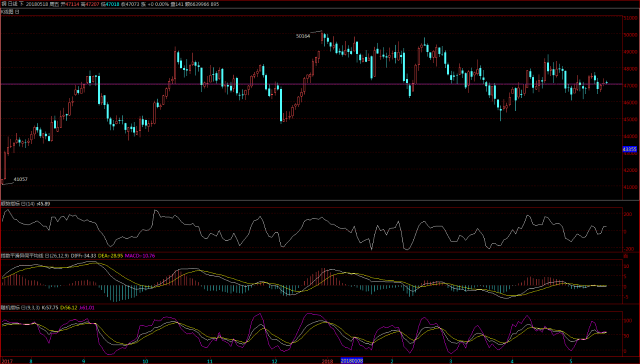This screenshot has height=364, width=640.
Task: Click the K 57.75 stochastic value
Action: point(50,308)
